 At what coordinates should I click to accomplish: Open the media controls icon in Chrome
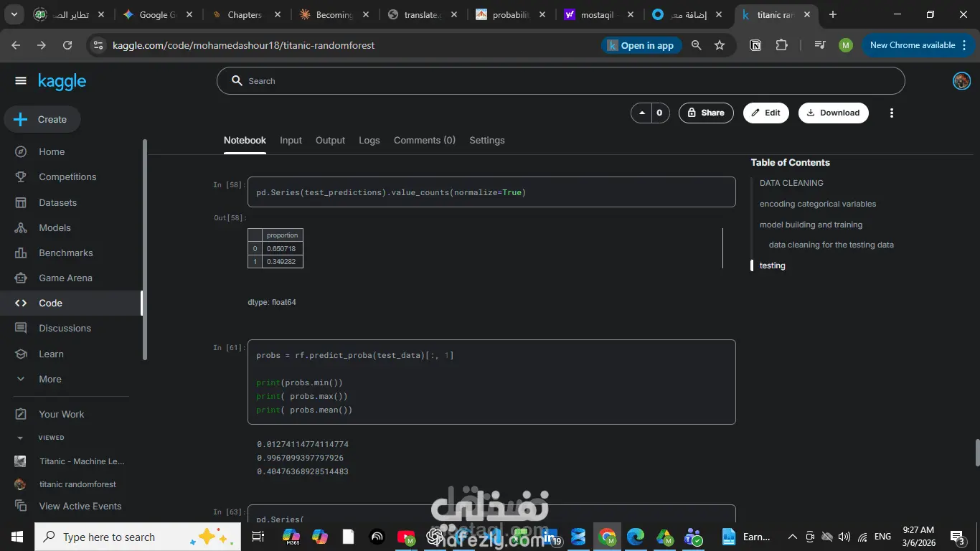point(820,45)
